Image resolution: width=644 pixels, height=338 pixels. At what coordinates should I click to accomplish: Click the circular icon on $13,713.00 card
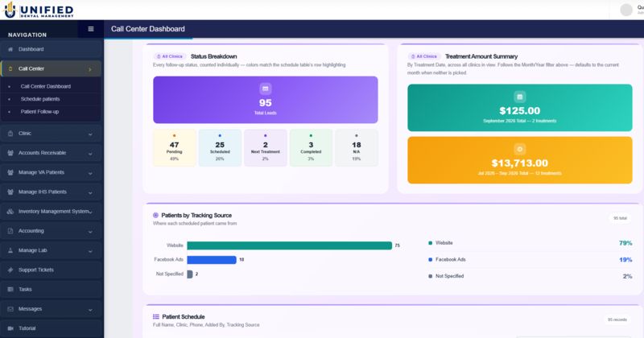pos(519,149)
